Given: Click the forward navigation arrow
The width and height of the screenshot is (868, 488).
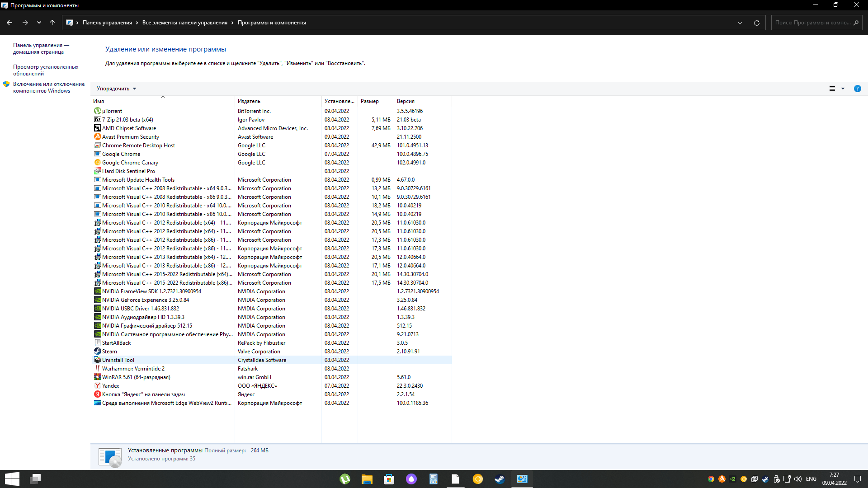Looking at the screenshot, I should [x=25, y=23].
